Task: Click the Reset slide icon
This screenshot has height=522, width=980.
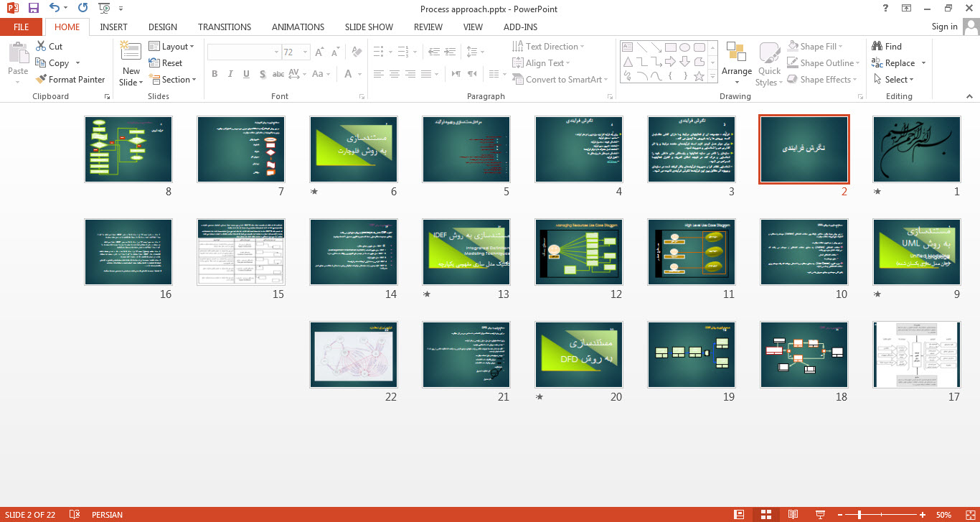Action: [154, 63]
